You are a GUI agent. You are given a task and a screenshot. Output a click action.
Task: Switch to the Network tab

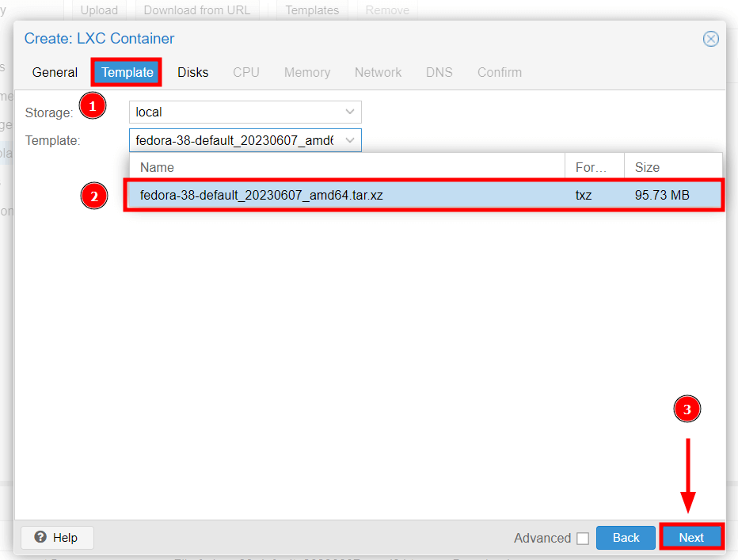(378, 72)
